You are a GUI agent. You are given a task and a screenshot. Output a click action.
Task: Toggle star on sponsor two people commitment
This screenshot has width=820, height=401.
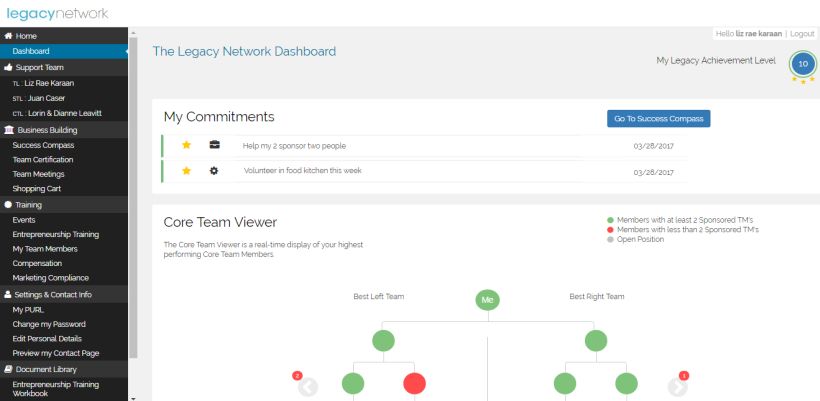(186, 145)
